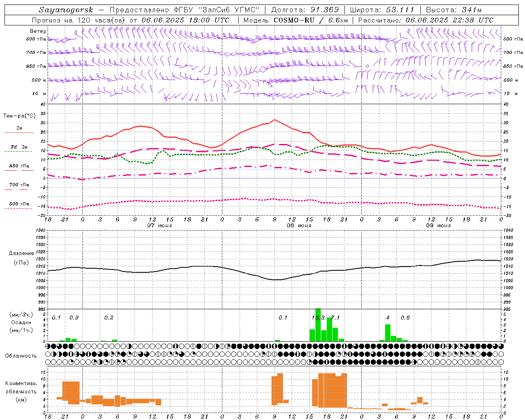Click 'Рассчитано: 06.06.2025 22:38 UTC' timestamp
This screenshot has height=420, width=525.
click(426, 20)
